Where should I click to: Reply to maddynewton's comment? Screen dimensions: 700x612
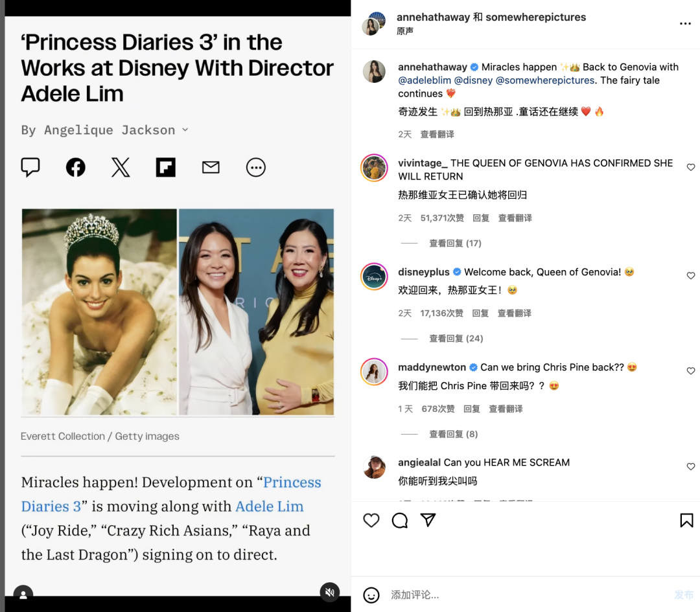point(471,409)
